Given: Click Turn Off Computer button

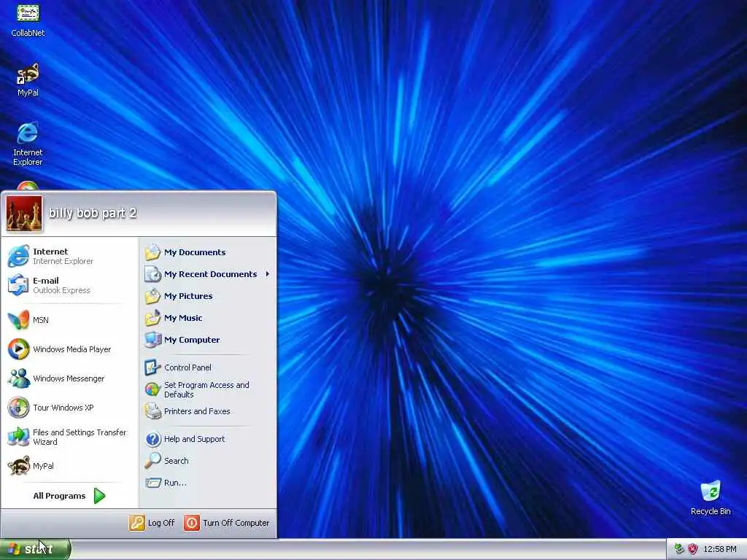Looking at the screenshot, I should pos(227,523).
